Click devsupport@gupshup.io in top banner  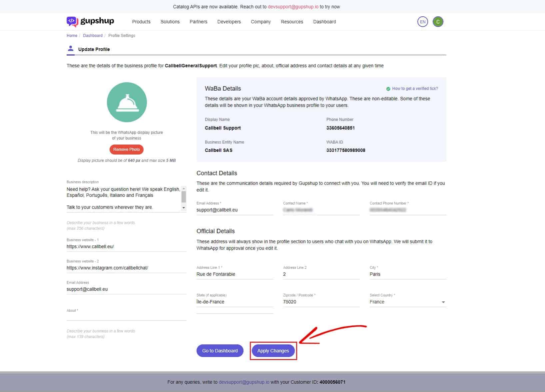pos(293,7)
